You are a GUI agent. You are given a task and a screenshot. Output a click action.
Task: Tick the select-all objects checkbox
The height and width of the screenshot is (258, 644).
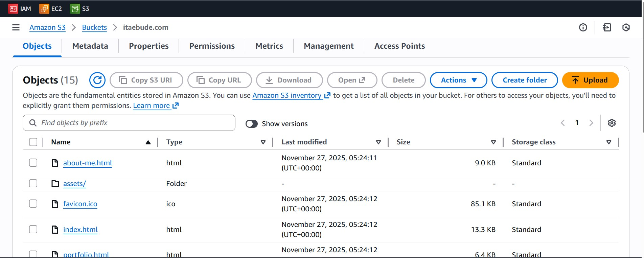click(x=33, y=142)
